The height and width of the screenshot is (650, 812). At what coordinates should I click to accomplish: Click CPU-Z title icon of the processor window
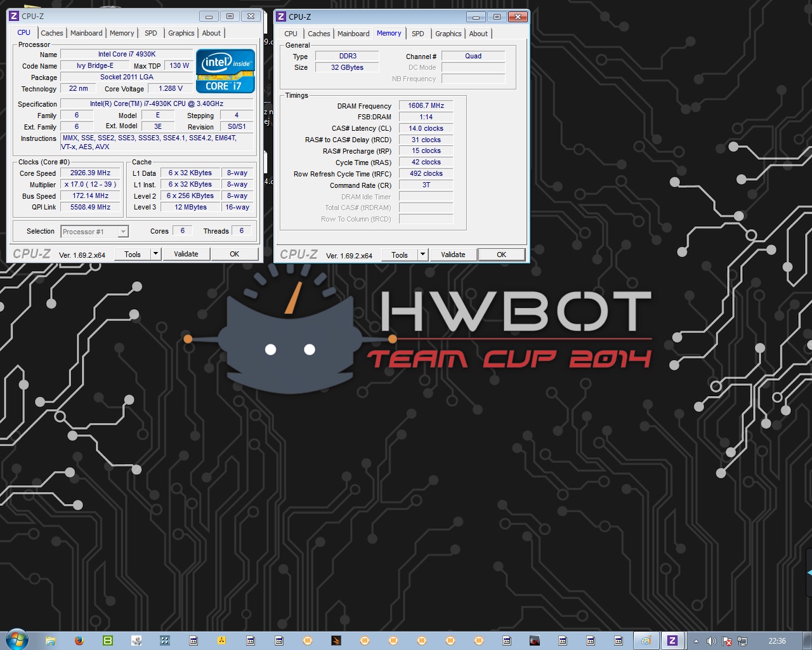(14, 16)
